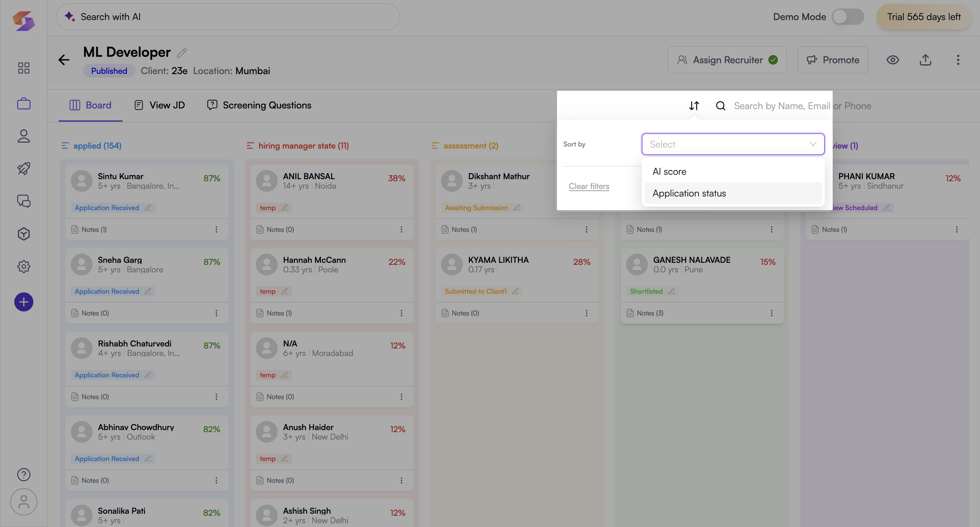Click Sneha Garg's 87% score

click(x=212, y=262)
